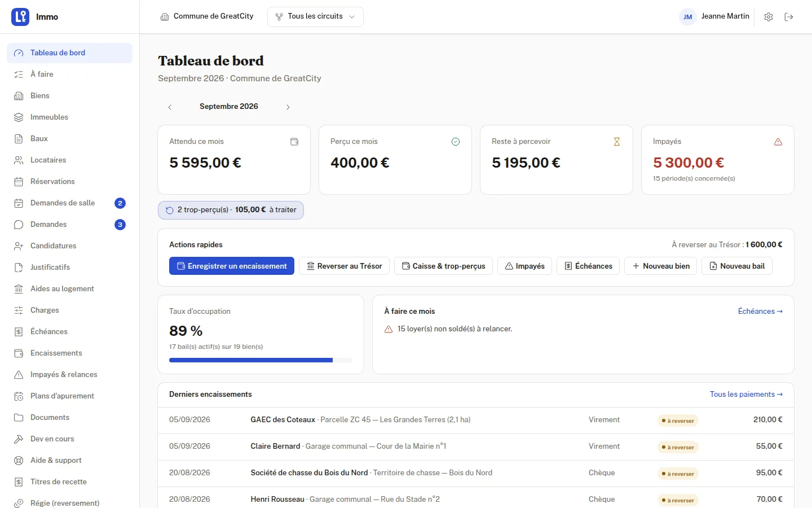Open À faire in the sidebar
This screenshot has height=508, width=812.
[69, 75]
